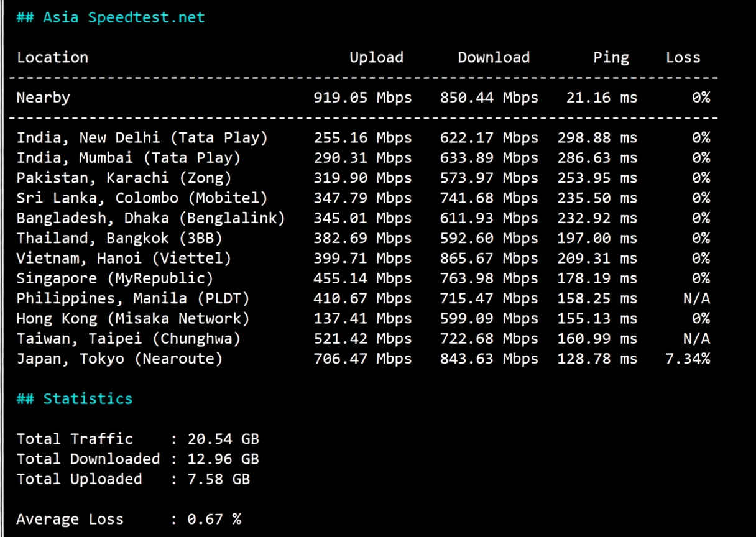Click Karachi upload value 319.90 Mbps

point(362,178)
